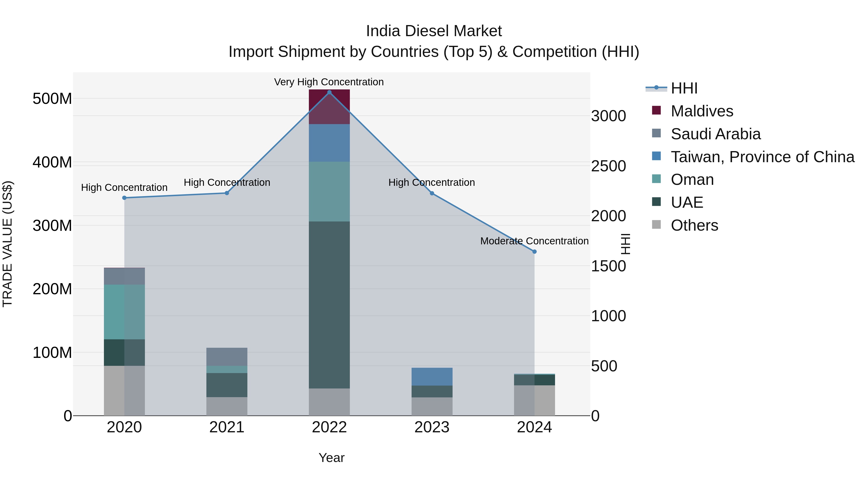This screenshot has width=868, height=488.
Task: Click the Oman segment of the 2022 bar
Action: click(x=330, y=192)
